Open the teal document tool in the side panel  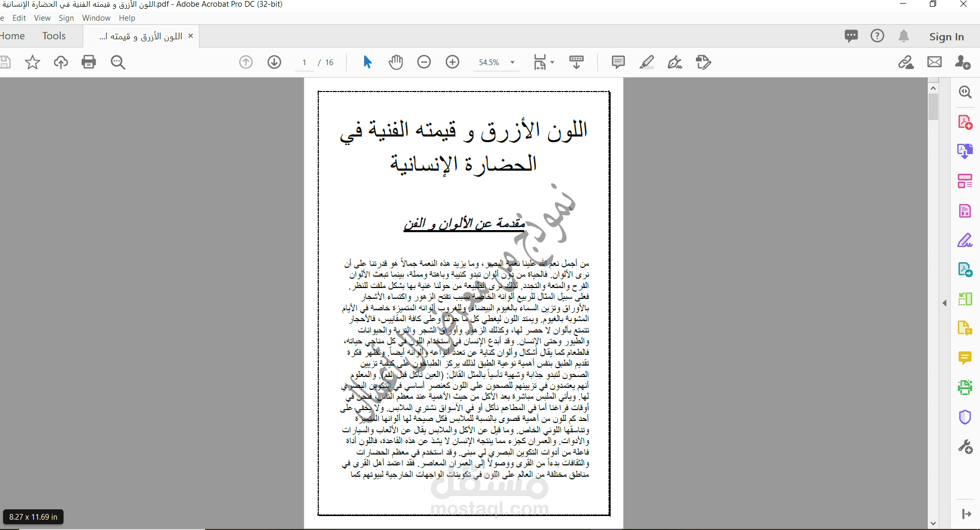point(965,269)
